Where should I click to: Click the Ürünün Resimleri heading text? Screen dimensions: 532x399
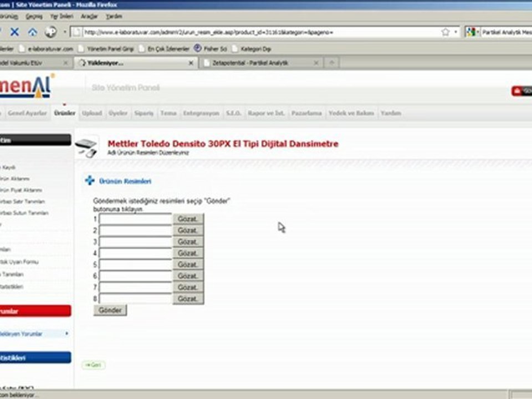coord(125,181)
